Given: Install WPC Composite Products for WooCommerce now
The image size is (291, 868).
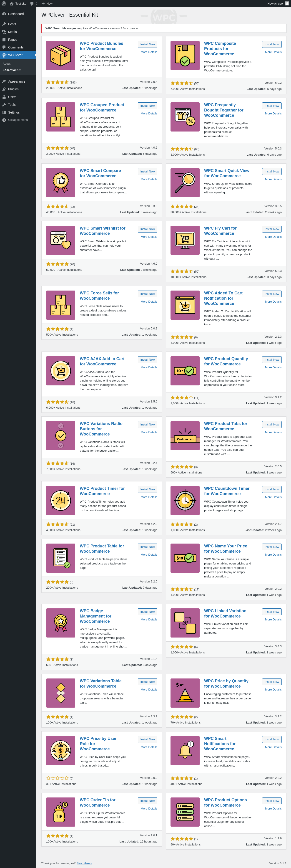Looking at the screenshot, I should tap(271, 44).
